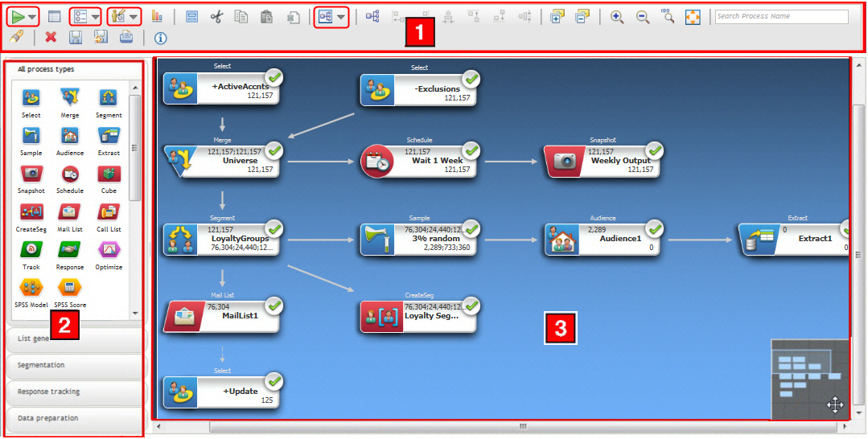Click the blue information icon
The width and height of the screenshot is (868, 439).
(161, 38)
